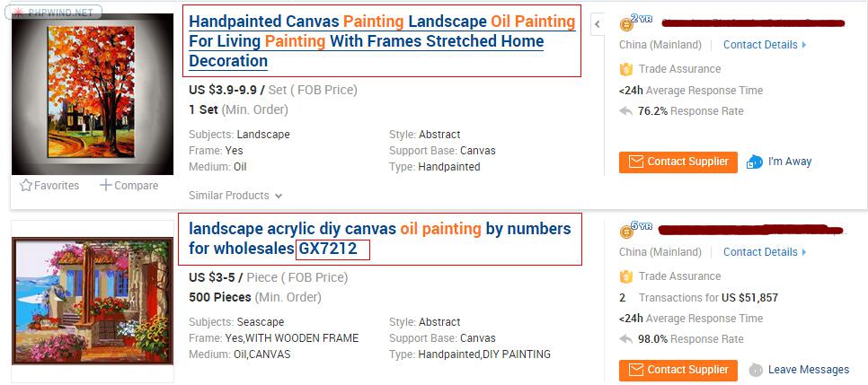Expand the Similar Products dropdown

(x=279, y=196)
